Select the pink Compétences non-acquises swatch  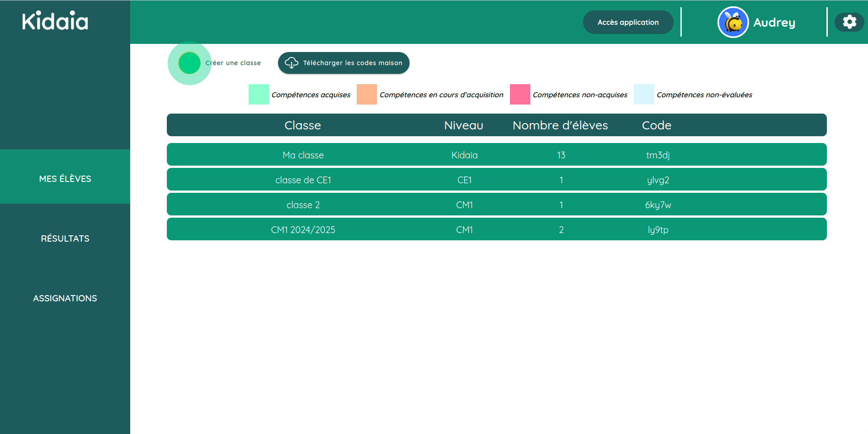(520, 95)
